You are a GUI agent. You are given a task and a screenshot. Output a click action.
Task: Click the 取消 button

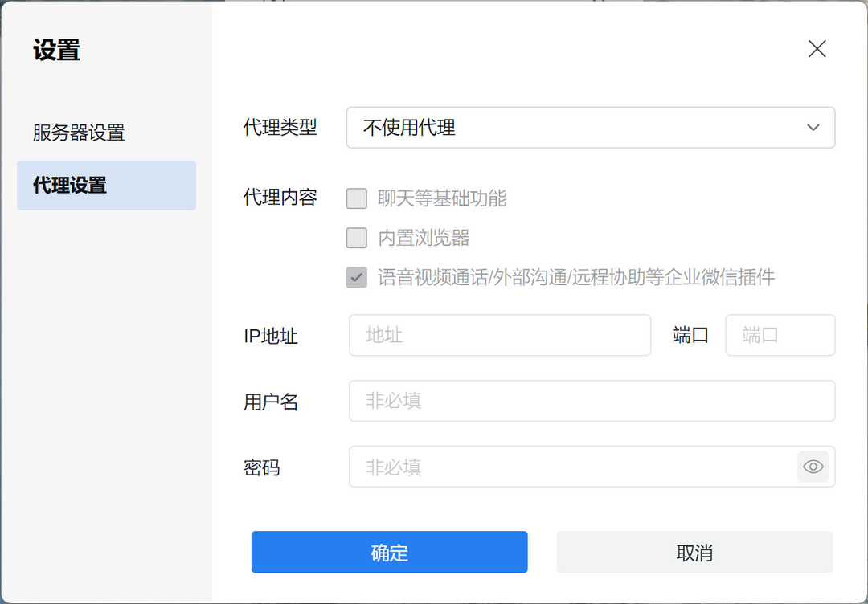coord(694,553)
